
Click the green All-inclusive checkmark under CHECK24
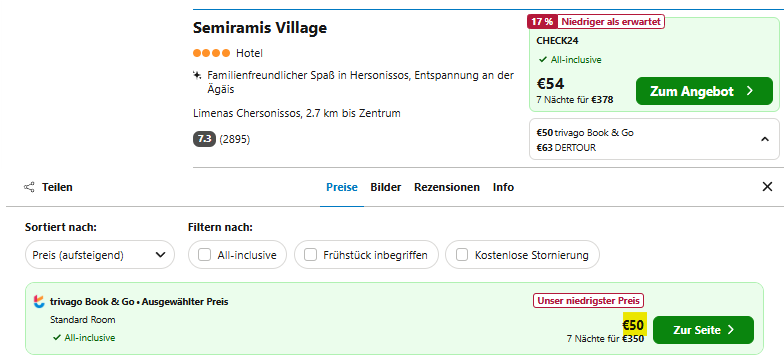click(542, 60)
